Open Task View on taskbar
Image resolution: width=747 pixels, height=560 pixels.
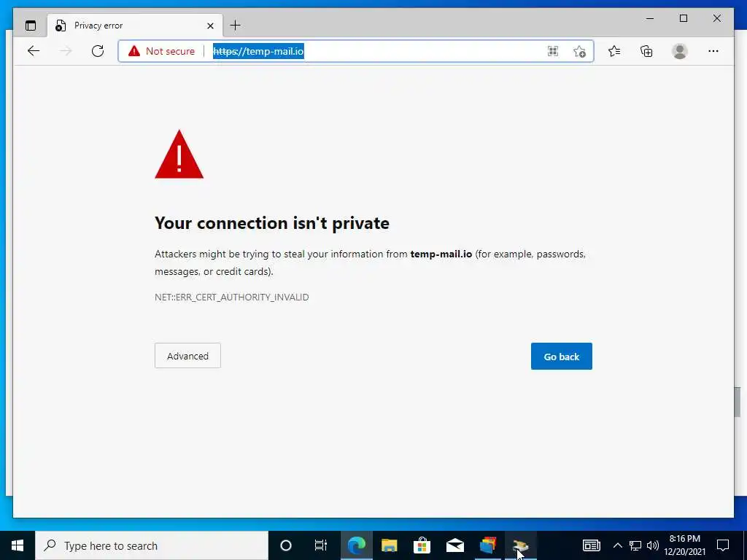pos(321,545)
